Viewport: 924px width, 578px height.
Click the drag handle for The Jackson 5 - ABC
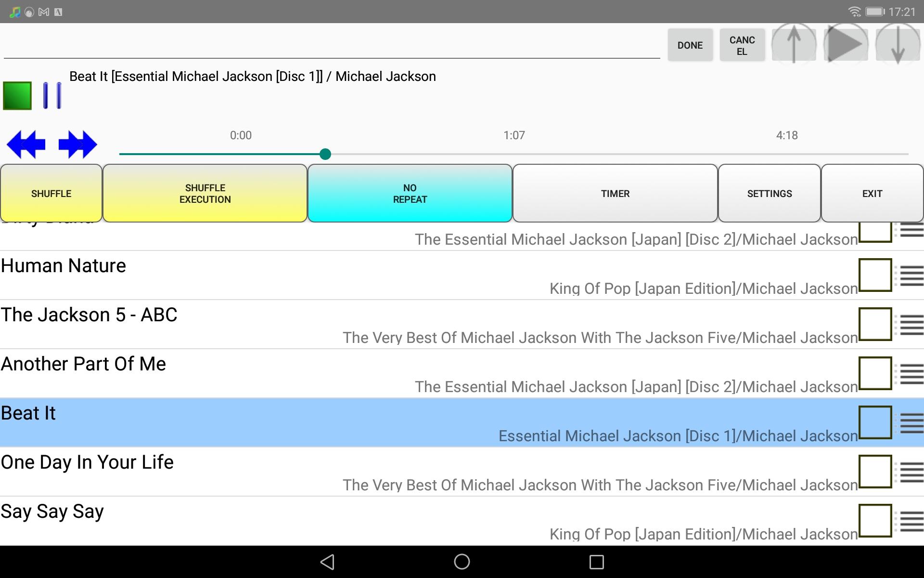coord(909,325)
